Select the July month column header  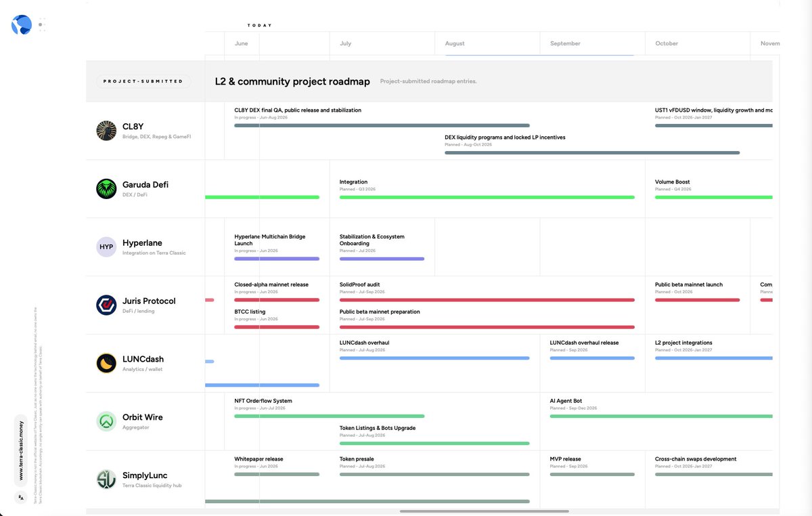346,43
